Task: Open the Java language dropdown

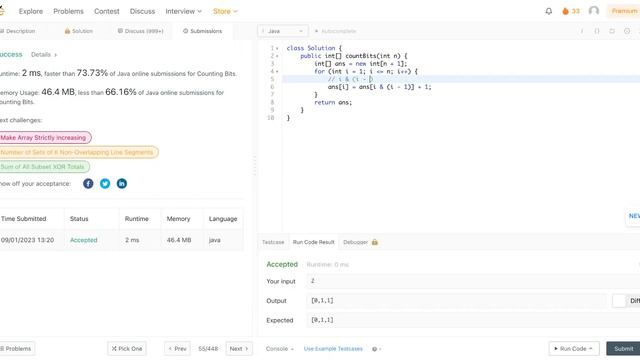Action: tap(282, 31)
